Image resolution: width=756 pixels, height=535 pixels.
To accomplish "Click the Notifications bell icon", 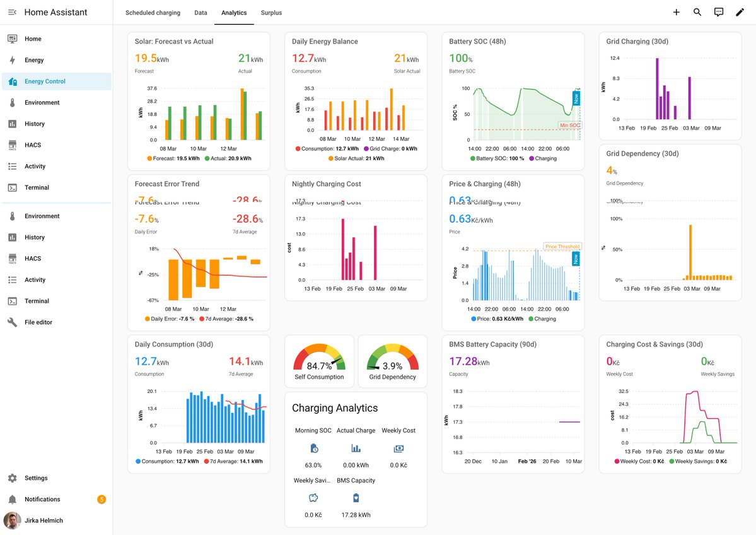I will (13, 499).
